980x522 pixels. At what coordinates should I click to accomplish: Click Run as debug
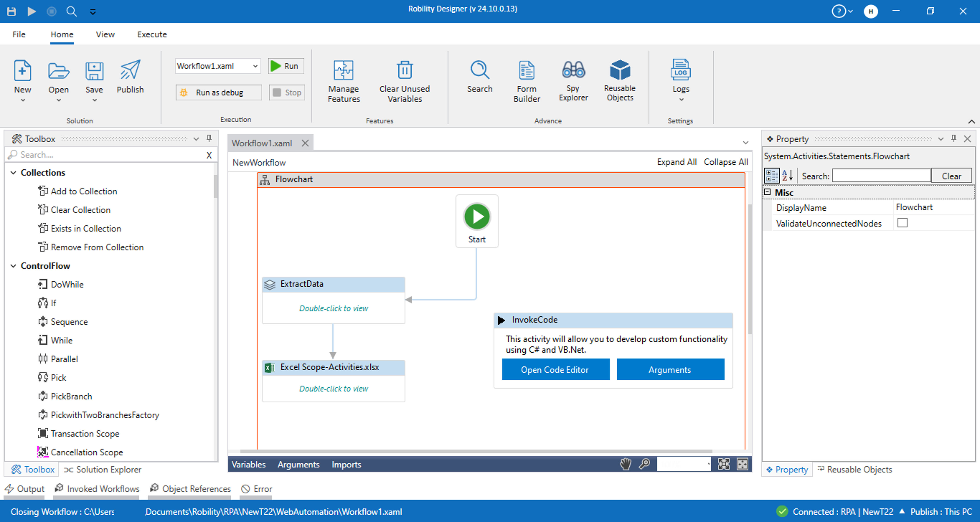pyautogui.click(x=218, y=92)
